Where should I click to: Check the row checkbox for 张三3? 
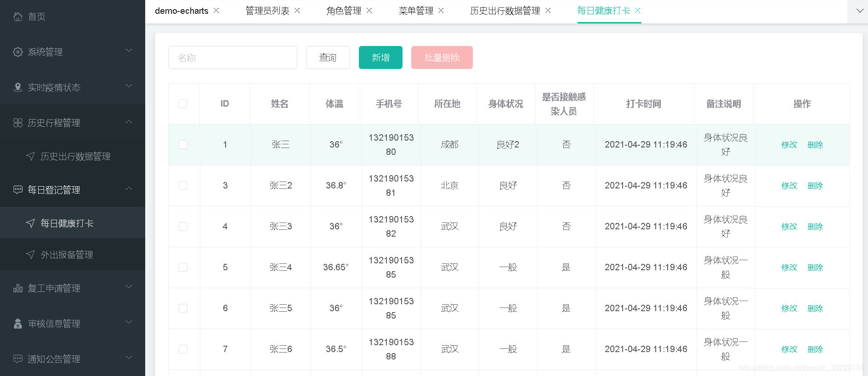coord(183,227)
